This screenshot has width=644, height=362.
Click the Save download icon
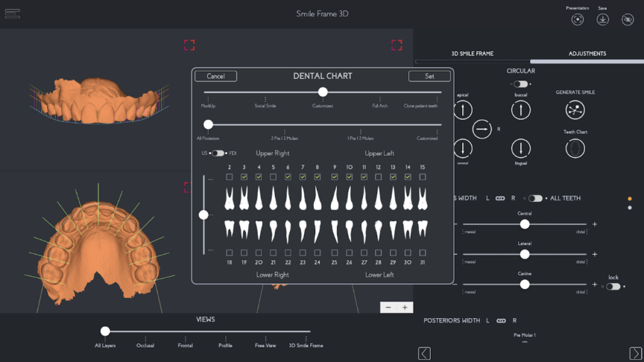tap(602, 19)
